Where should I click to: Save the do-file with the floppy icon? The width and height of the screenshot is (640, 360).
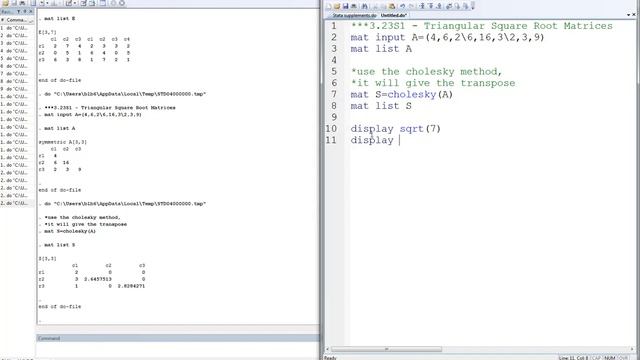coord(345,6)
